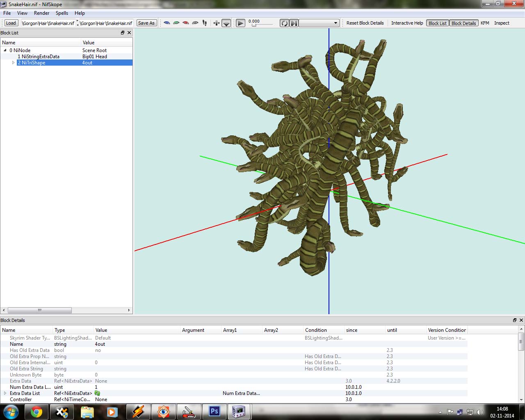Open the animation selection dropdown
The width and height of the screenshot is (525, 420).
click(319, 23)
